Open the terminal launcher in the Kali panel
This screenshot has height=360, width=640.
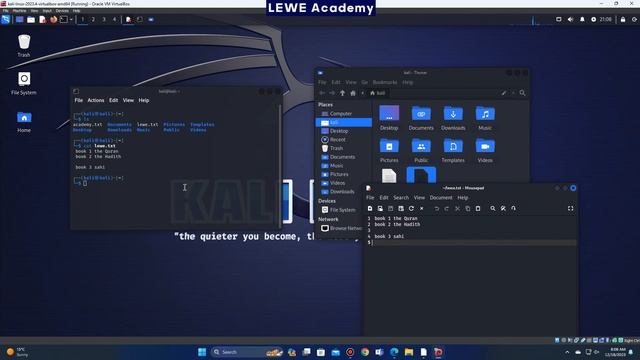pyautogui.click(x=64, y=19)
